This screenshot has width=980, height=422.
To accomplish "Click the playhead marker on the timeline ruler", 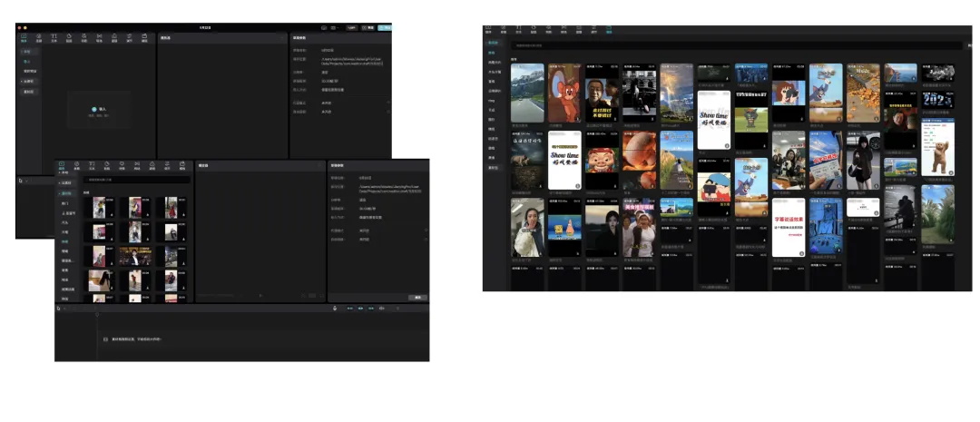I will tap(97, 315).
